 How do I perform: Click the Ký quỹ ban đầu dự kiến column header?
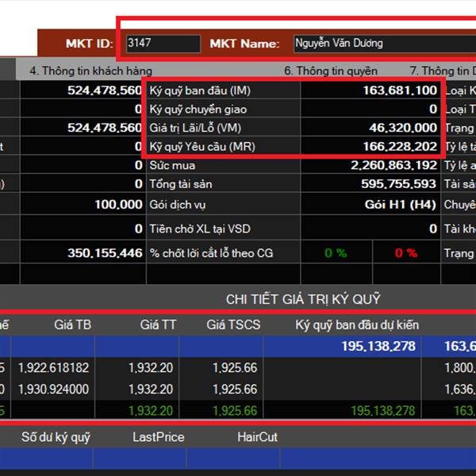(x=357, y=324)
